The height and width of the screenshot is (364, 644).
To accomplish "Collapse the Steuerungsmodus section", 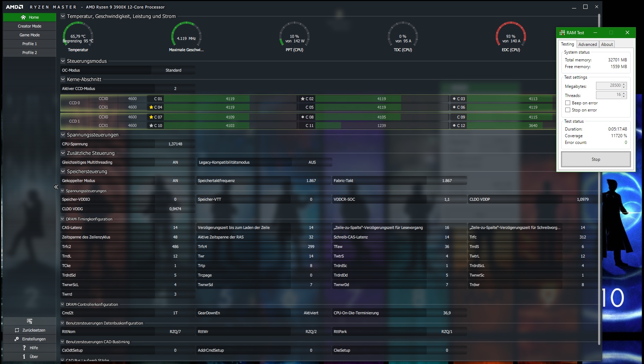I will (63, 61).
